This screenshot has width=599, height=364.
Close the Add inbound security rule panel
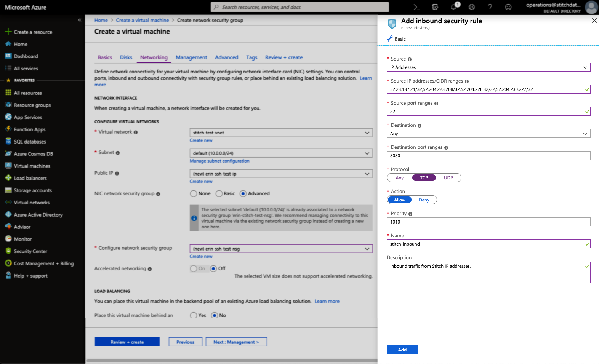click(594, 21)
